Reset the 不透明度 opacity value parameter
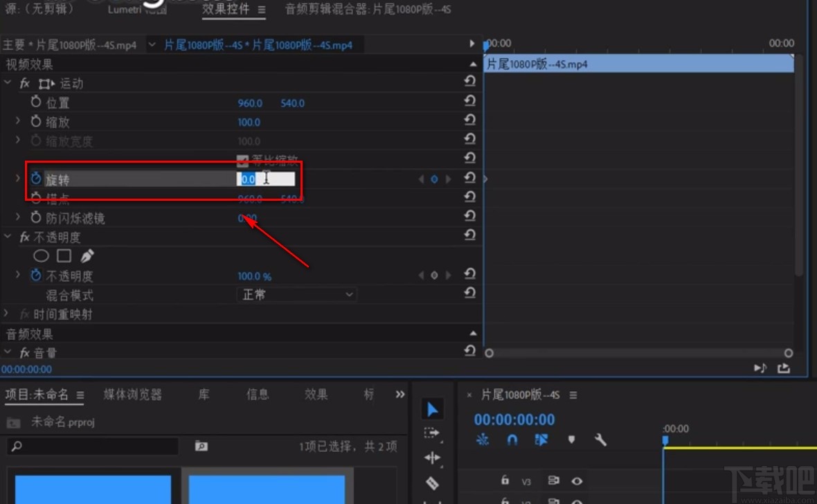 point(469,273)
